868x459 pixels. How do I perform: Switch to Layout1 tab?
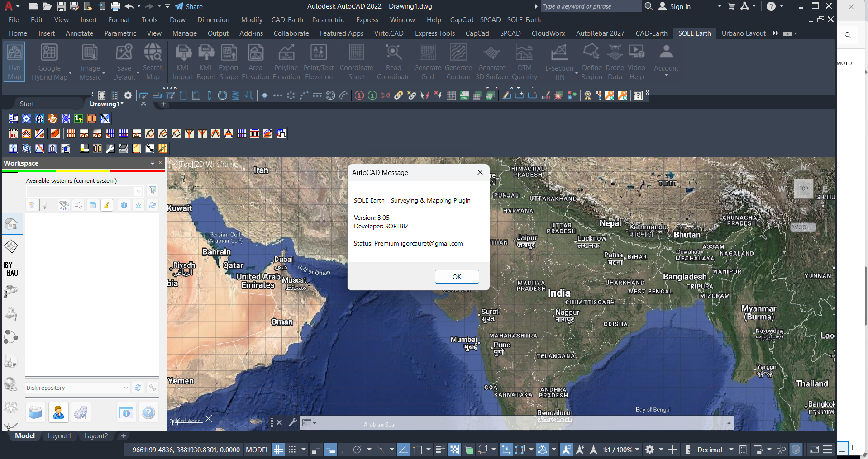[x=59, y=435]
